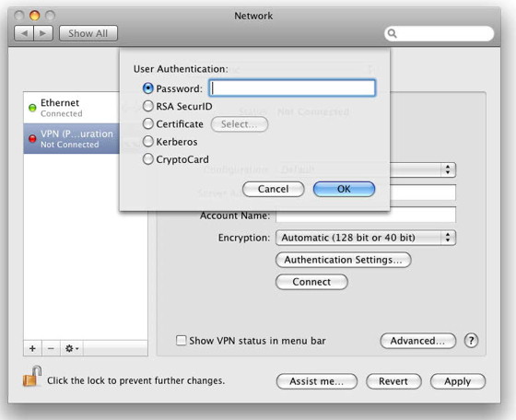516x420 pixels.
Task: Click the lock to prevent changes
Action: pos(31,377)
